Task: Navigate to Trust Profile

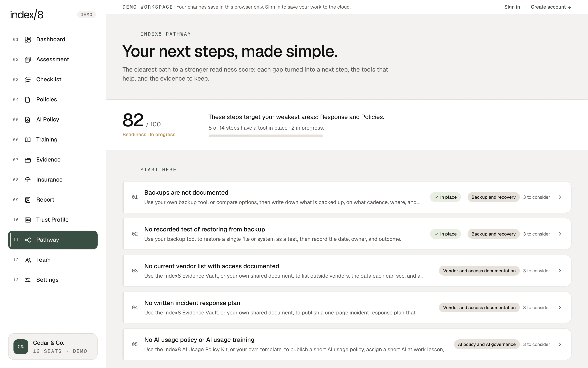Action: [53, 220]
